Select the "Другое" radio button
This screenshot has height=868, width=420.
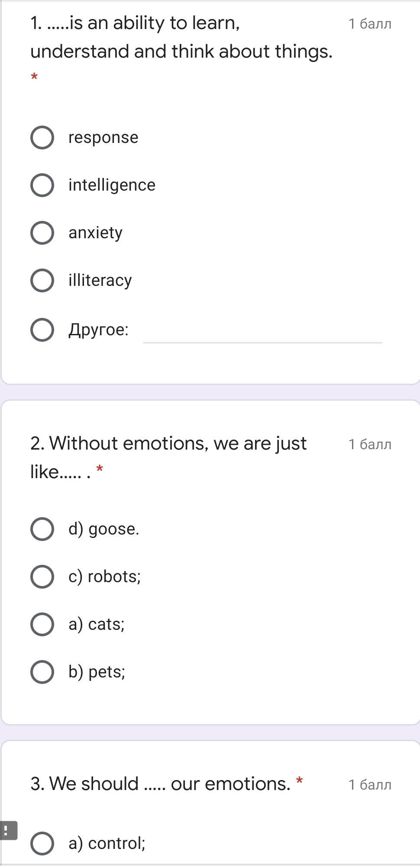[x=42, y=330]
